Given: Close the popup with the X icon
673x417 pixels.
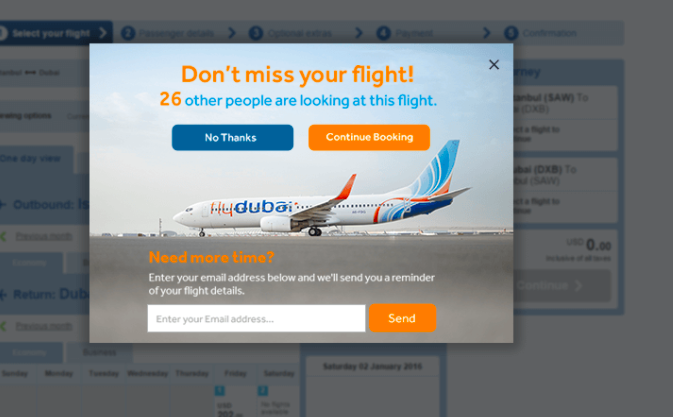Looking at the screenshot, I should [x=494, y=64].
